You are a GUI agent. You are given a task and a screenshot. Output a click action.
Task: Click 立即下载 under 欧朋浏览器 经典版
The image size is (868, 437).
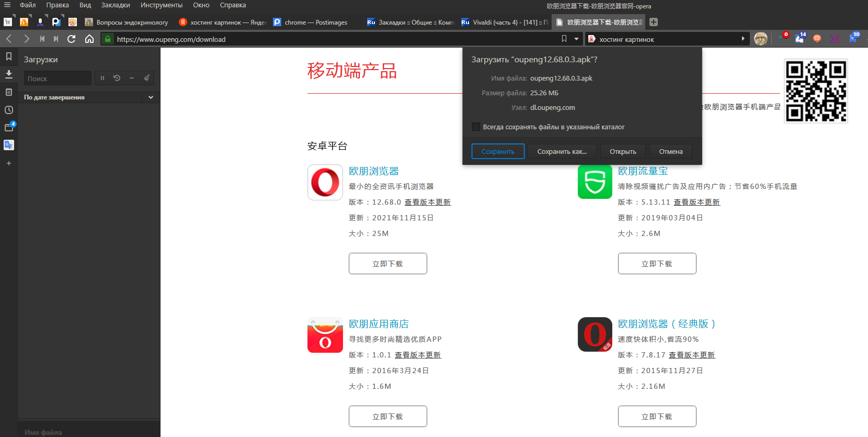[657, 417]
